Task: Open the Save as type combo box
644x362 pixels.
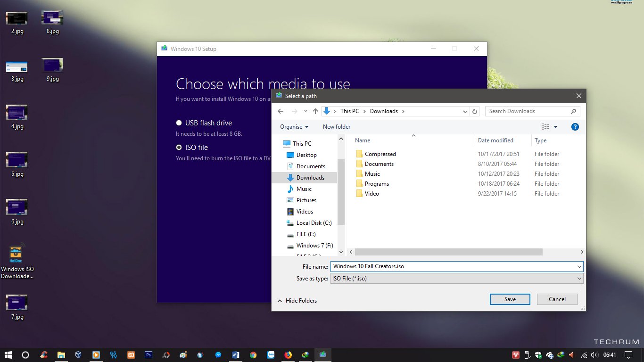Action: coord(456,279)
